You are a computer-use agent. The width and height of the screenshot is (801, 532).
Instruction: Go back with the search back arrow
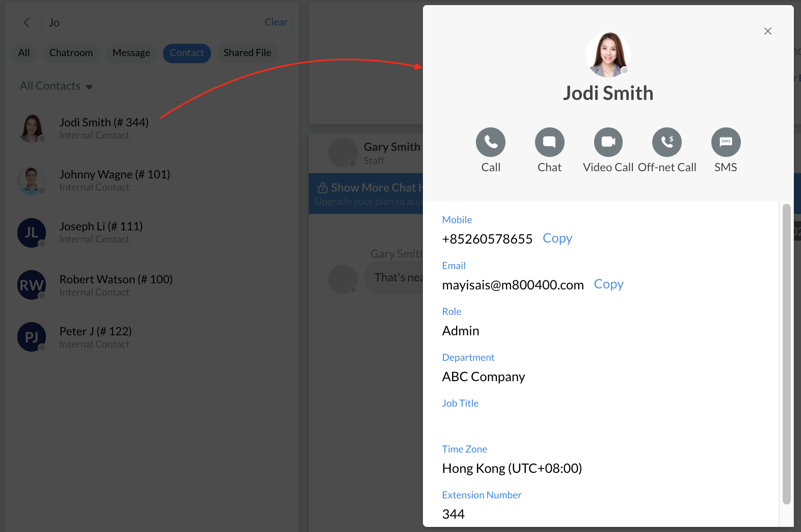(26, 22)
